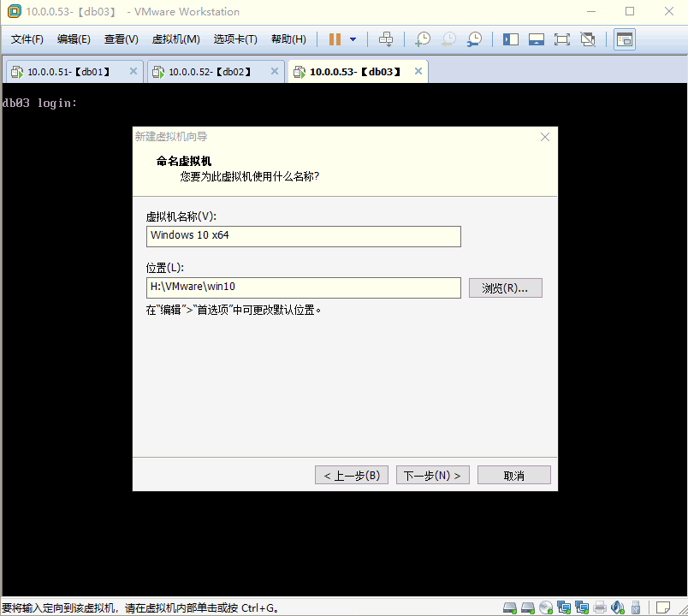Open the snapshot manager wrench-clock icon
Viewport: 688px width, 616px height.
pyautogui.click(x=474, y=39)
